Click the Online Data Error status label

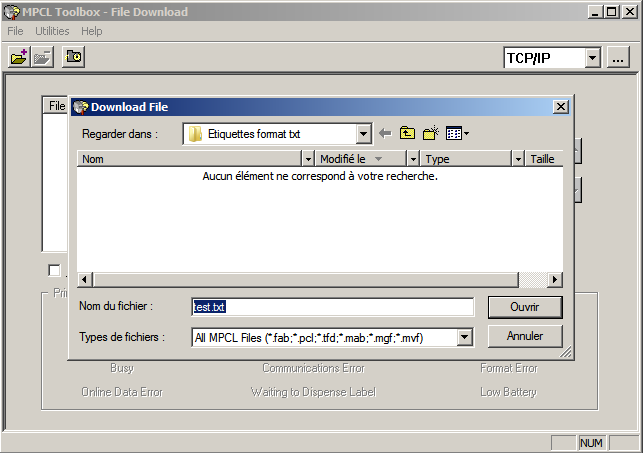122,392
